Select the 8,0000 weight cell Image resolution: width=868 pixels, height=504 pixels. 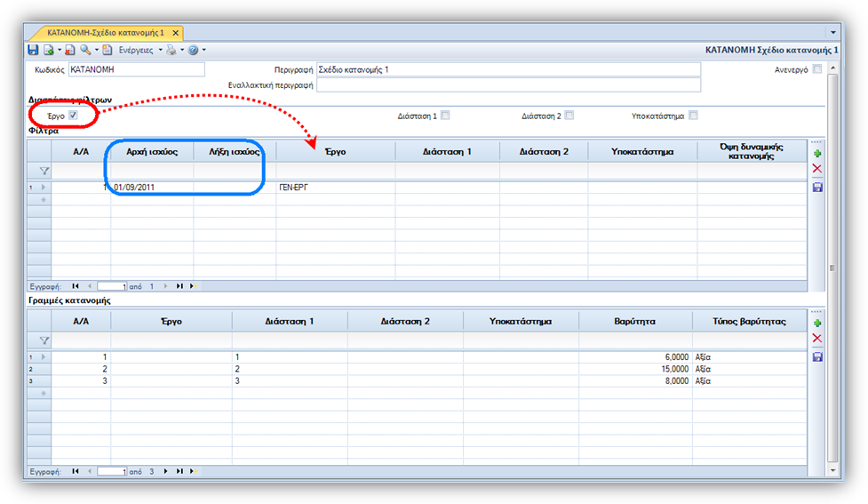[635, 381]
